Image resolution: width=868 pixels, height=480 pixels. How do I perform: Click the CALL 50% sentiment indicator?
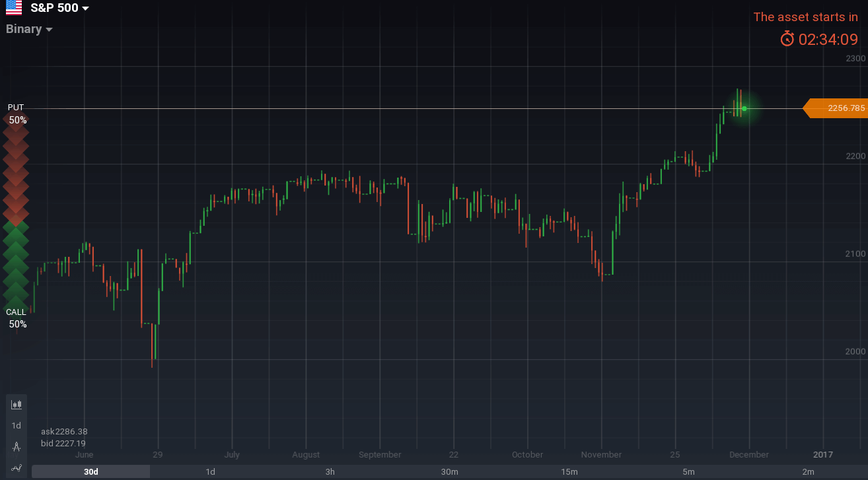click(x=17, y=318)
